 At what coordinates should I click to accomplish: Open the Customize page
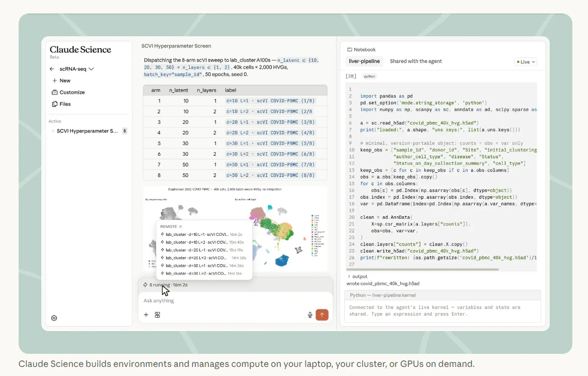[68, 92]
